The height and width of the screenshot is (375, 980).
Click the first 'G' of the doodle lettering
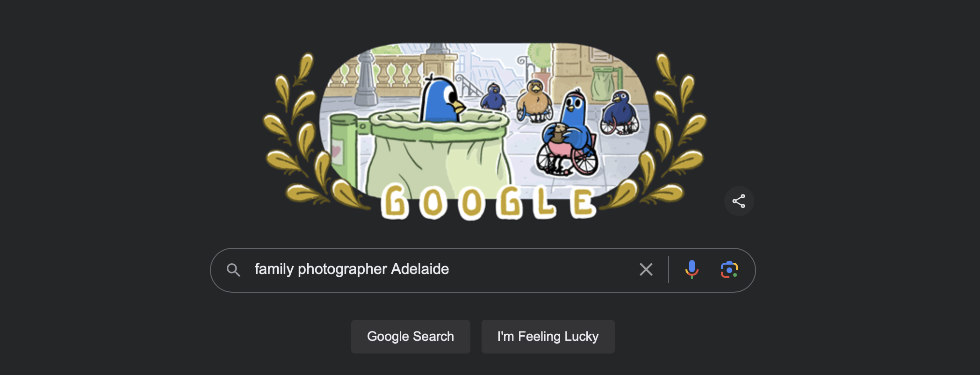394,202
